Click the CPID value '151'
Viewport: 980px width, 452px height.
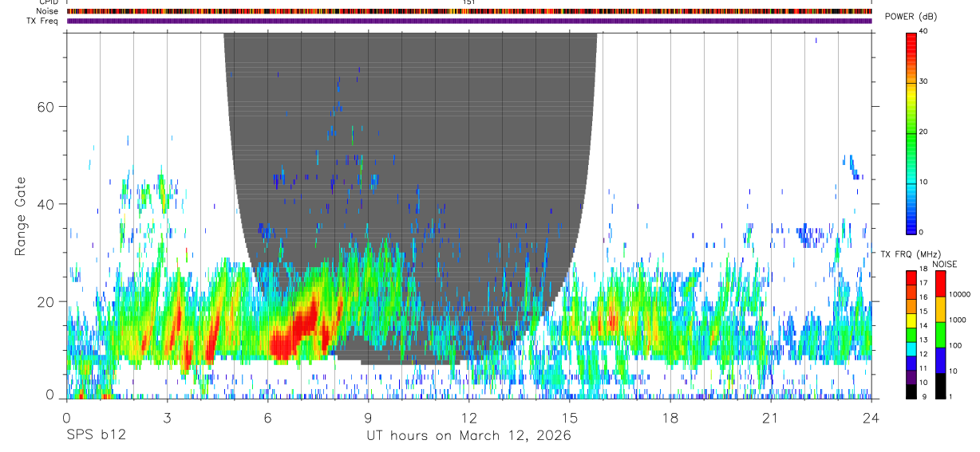469,2
